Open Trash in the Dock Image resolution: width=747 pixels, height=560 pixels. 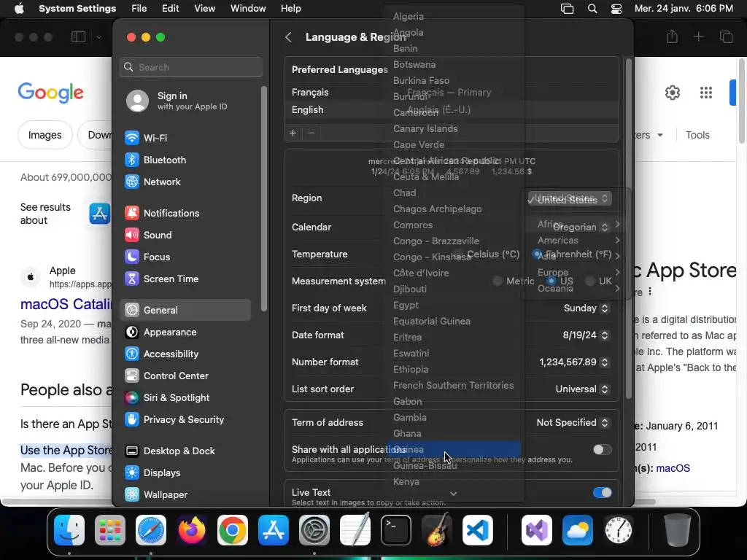(x=678, y=530)
